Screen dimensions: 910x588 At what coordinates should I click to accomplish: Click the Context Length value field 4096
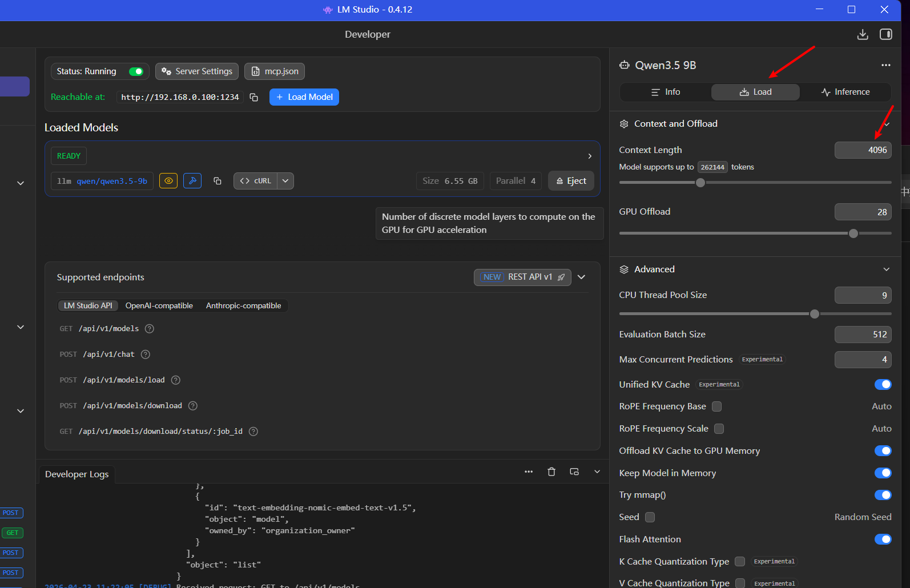[x=863, y=150]
